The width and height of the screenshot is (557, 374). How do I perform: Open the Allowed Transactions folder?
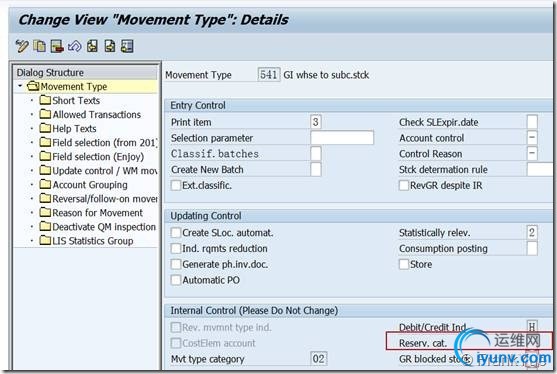tap(90, 114)
